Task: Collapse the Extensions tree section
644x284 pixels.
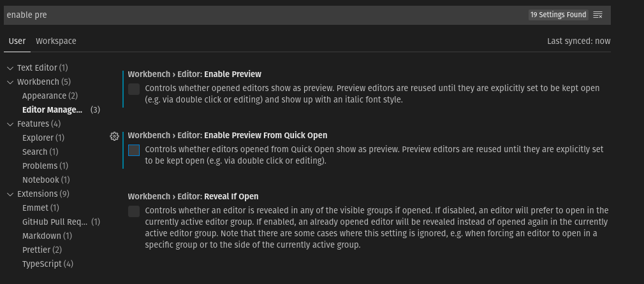Action: pos(10,194)
